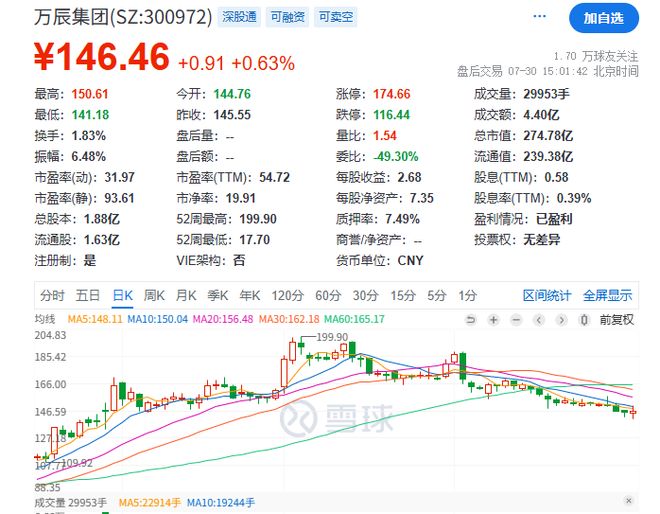Screen dimensions: 660x514
Task: Switch to the 60分 chart tab
Action: click(328, 296)
